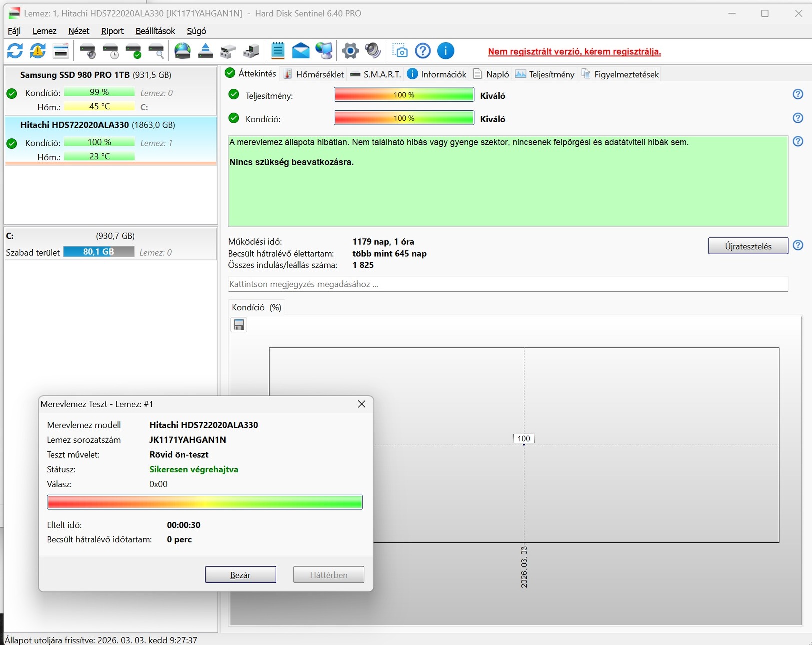This screenshot has width=812, height=645.
Task: Click Bezár in the test dialog
Action: [240, 575]
